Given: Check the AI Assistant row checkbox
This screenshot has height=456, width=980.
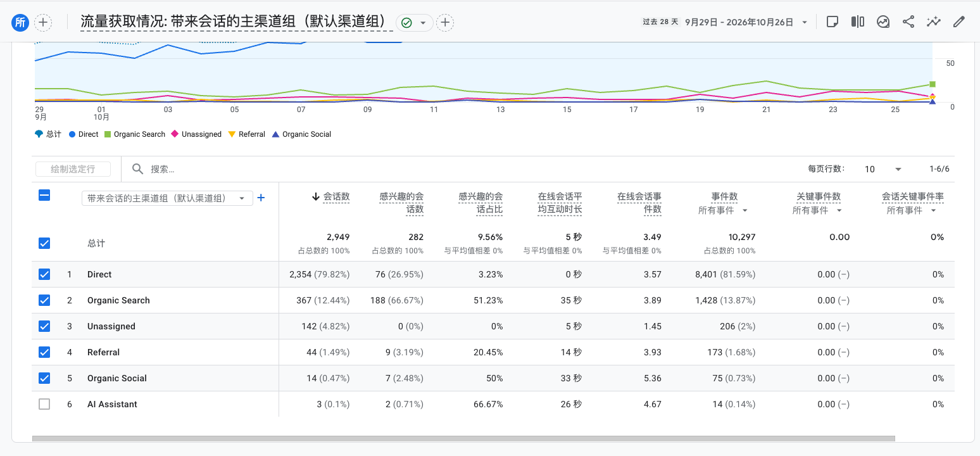Looking at the screenshot, I should click(44, 404).
